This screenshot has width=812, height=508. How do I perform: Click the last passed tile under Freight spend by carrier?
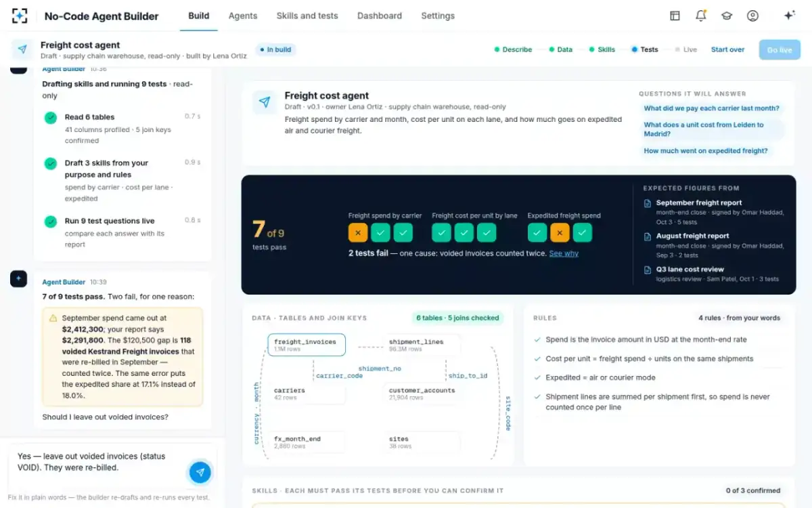pyautogui.click(x=403, y=233)
